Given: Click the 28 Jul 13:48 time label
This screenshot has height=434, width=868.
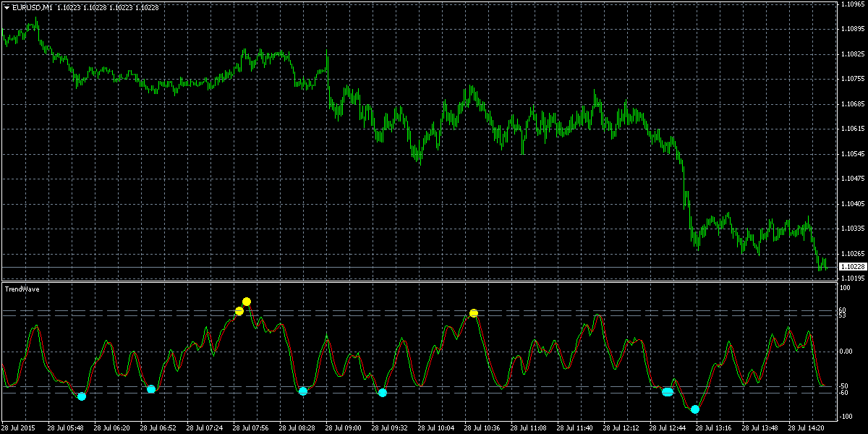Looking at the screenshot, I should point(760,428).
